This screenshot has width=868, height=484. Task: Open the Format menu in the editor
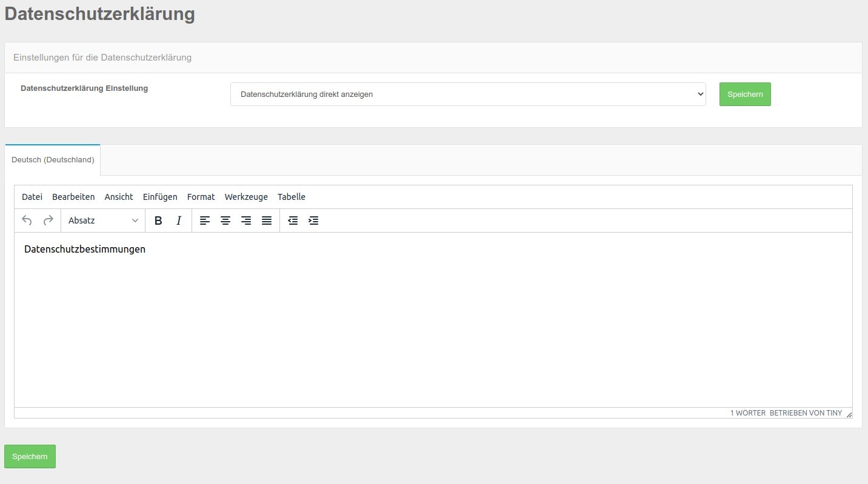(x=201, y=197)
